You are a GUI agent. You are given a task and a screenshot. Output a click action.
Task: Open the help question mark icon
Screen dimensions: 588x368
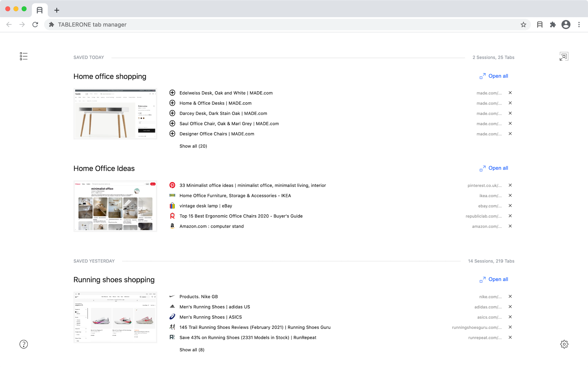(x=24, y=344)
